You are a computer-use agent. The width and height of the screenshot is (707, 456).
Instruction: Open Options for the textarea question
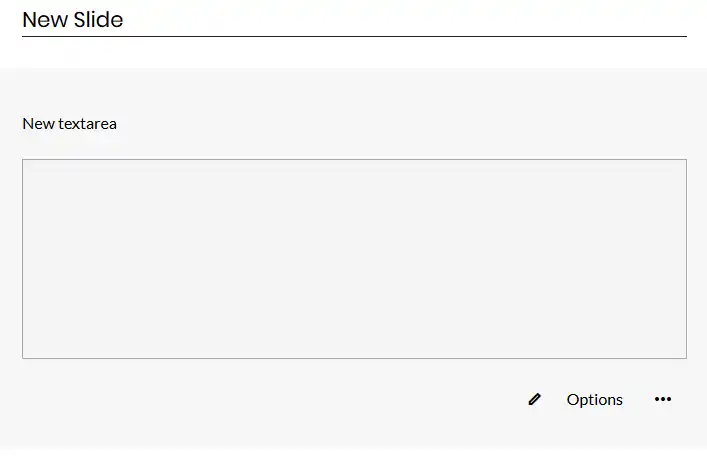(594, 399)
